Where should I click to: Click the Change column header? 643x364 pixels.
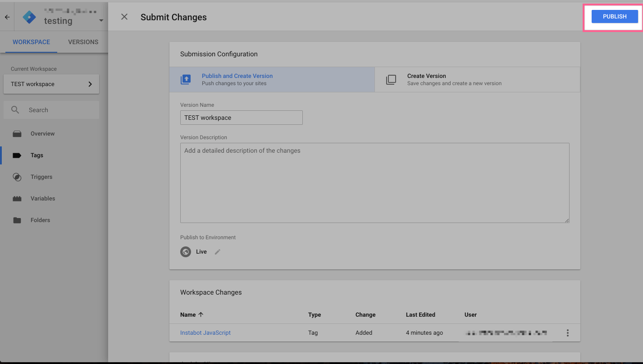click(365, 315)
